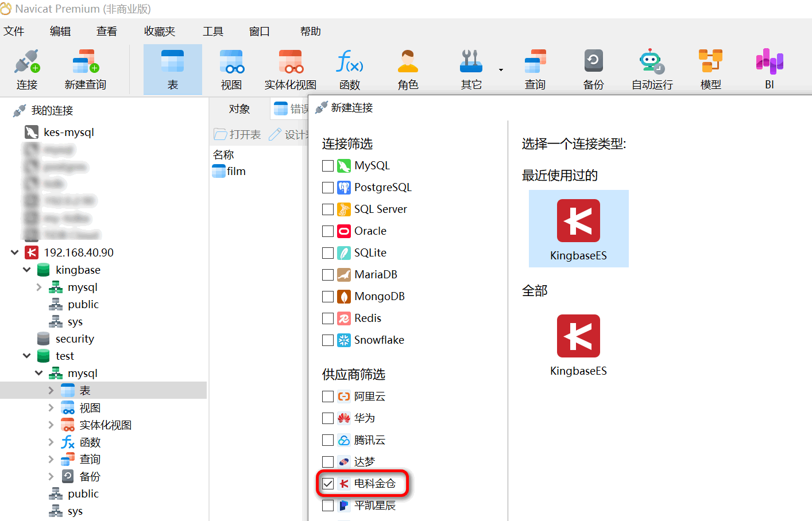Click the 实体化视图 toolbar icon

(x=291, y=69)
